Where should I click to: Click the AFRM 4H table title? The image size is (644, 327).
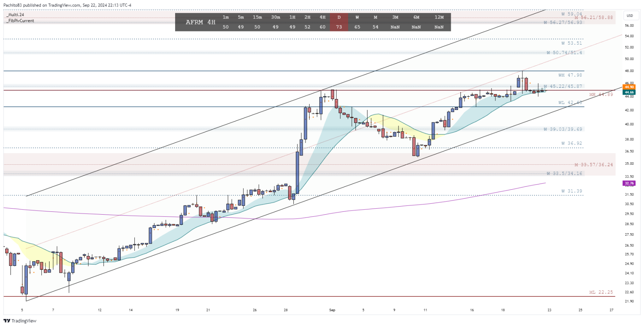pyautogui.click(x=200, y=22)
